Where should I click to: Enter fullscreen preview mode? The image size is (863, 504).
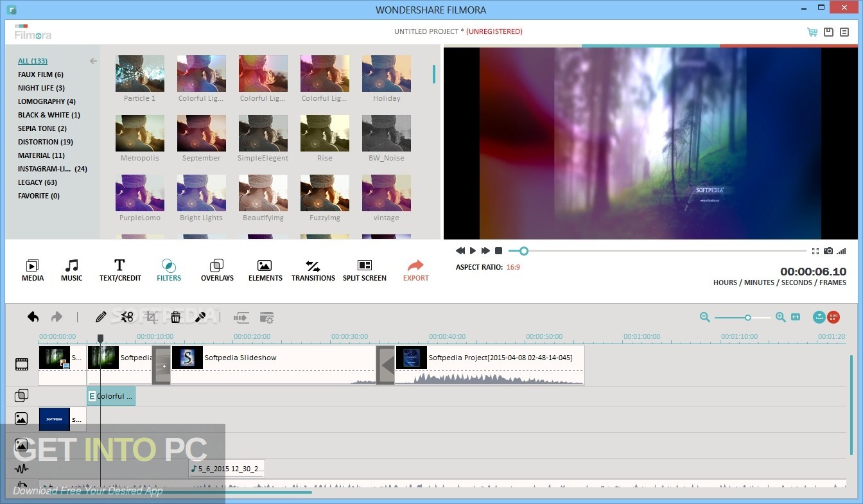click(x=815, y=251)
